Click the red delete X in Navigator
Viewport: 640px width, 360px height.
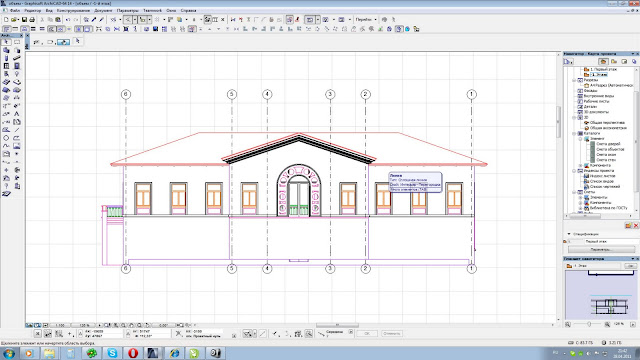636,226
